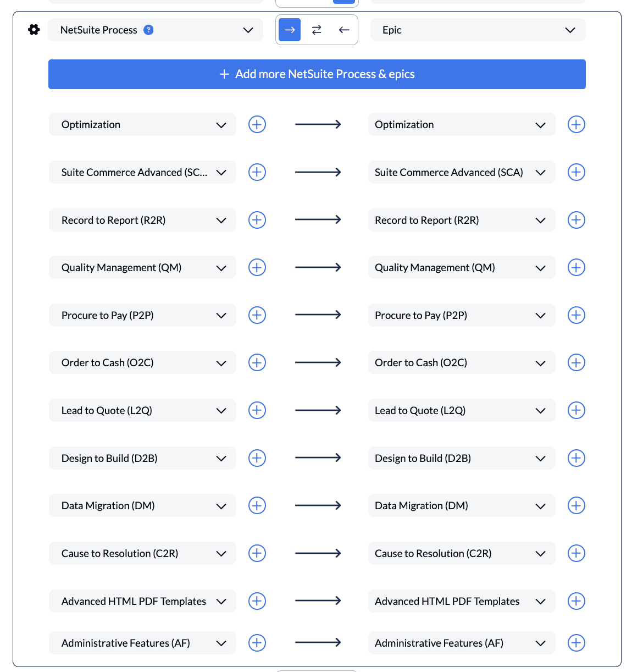Open right Design to Build (D2B) dropdown
Viewport: 632px width, 672px height.
pyautogui.click(x=462, y=458)
